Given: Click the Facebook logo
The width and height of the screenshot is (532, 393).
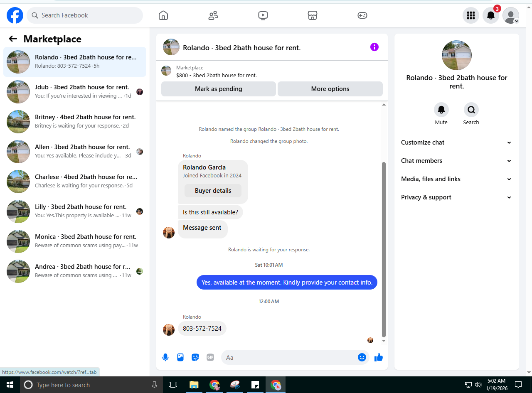Looking at the screenshot, I should [15, 15].
